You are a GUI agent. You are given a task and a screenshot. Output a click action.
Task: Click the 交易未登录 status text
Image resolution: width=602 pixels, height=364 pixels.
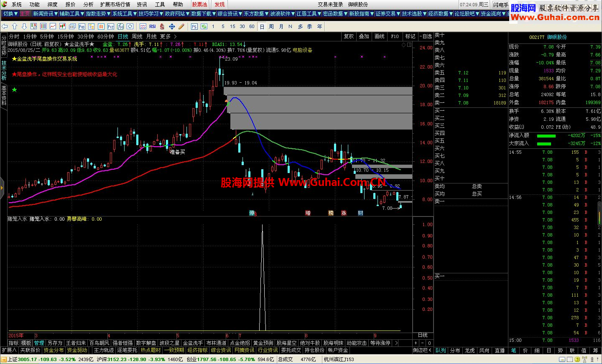[x=330, y=5]
